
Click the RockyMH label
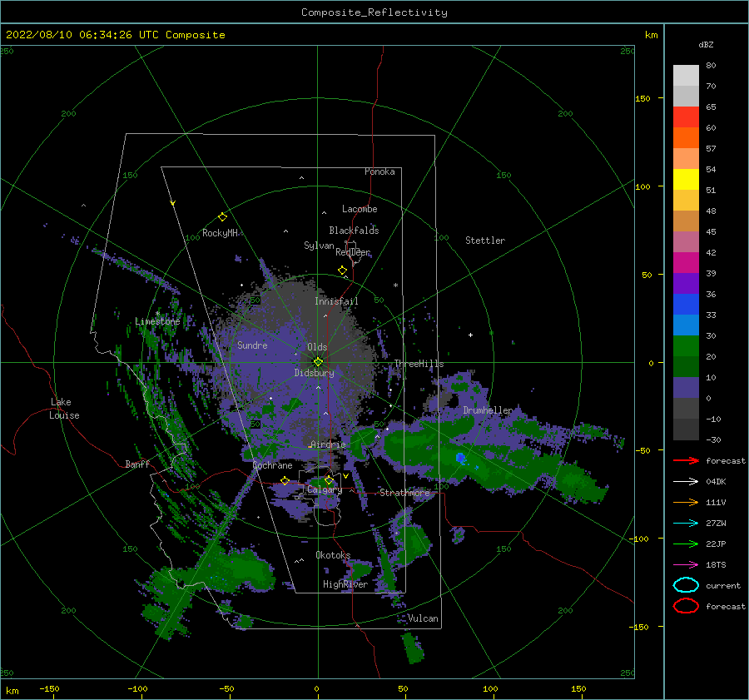pos(220,233)
